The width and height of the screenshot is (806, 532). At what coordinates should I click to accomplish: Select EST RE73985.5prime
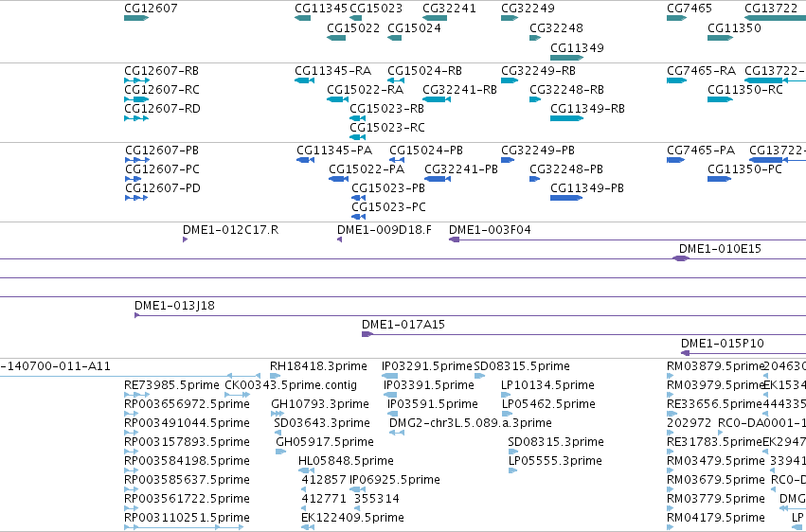click(171, 385)
